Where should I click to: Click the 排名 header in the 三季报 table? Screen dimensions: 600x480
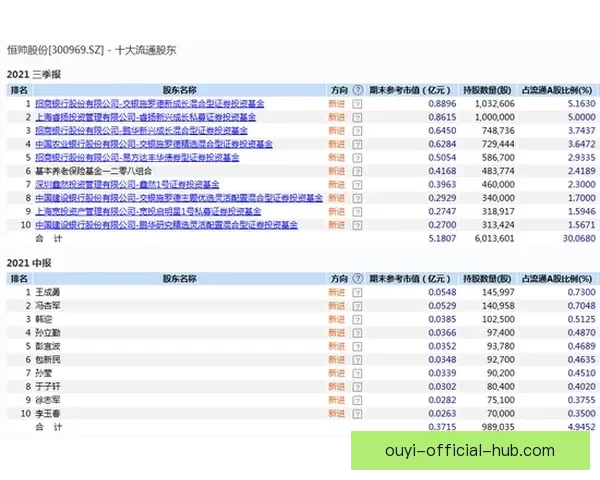click(19, 90)
